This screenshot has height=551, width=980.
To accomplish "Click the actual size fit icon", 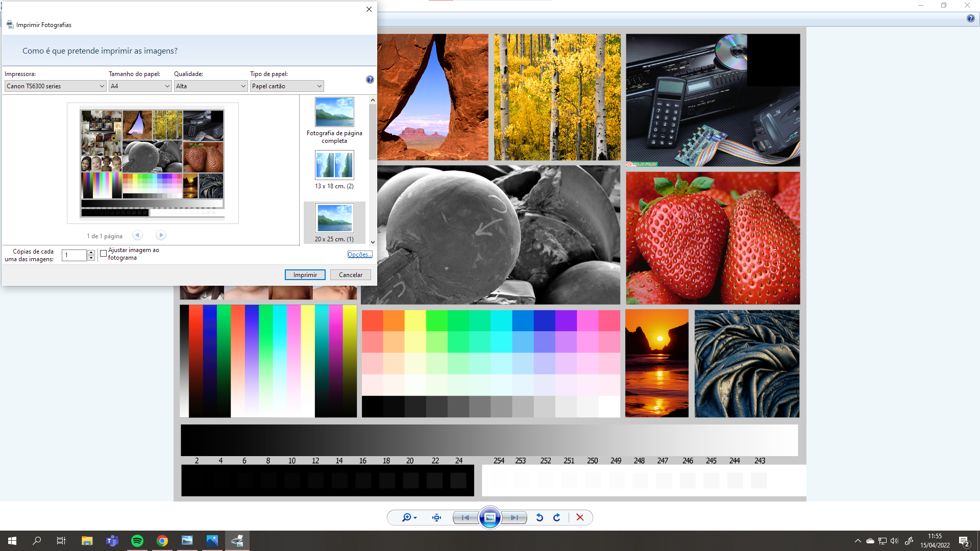I will pos(436,517).
